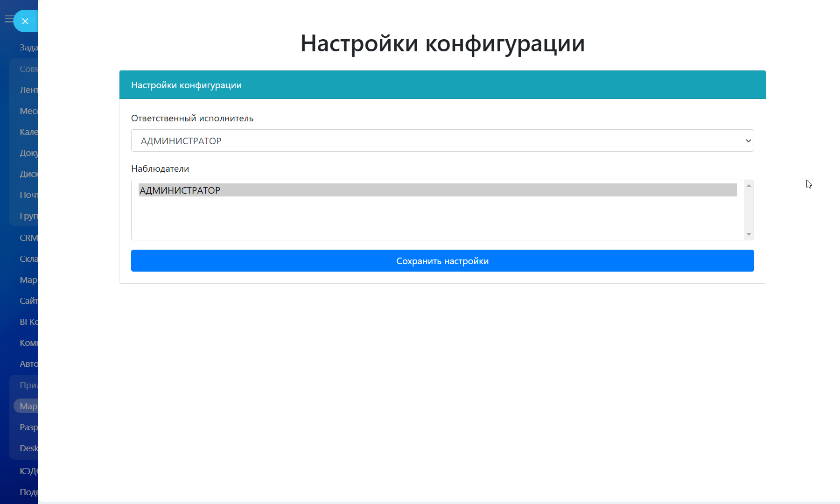840x504 pixels.
Task: Open the КЭД item in the sidebar
Action: coord(28,471)
